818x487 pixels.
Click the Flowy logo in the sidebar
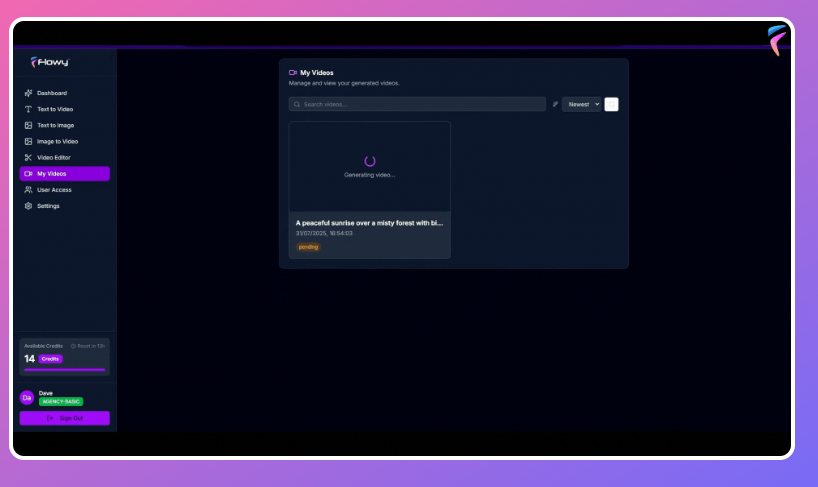(x=50, y=62)
